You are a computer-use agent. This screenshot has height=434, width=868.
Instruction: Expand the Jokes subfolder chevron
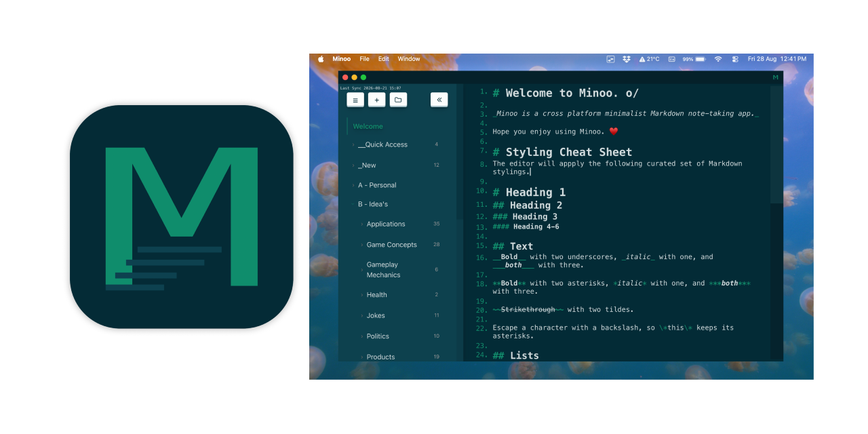click(x=362, y=315)
